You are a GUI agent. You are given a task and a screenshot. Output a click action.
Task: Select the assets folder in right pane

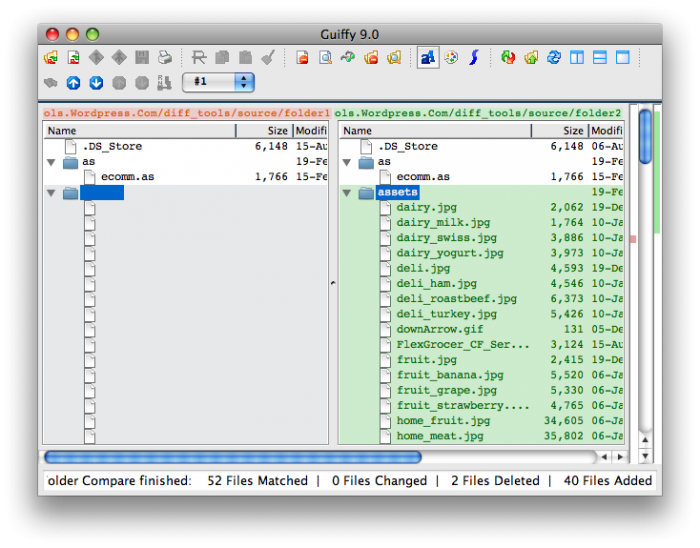pyautogui.click(x=482, y=192)
